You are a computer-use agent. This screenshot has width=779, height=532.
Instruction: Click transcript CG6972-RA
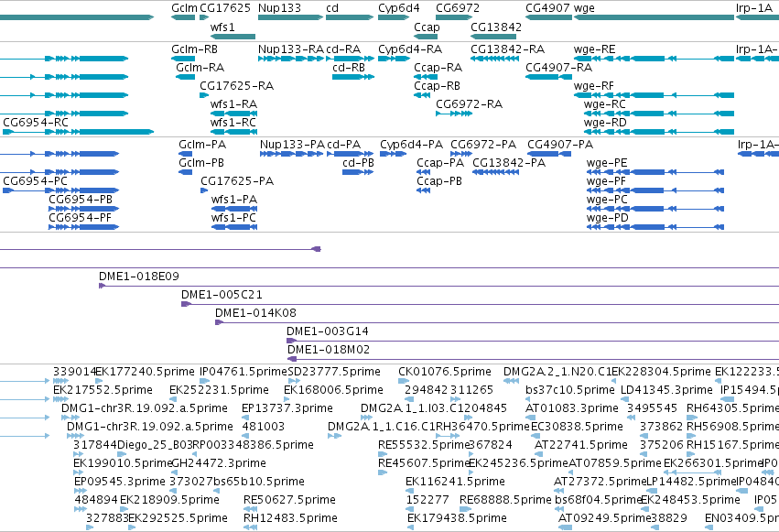469,104
